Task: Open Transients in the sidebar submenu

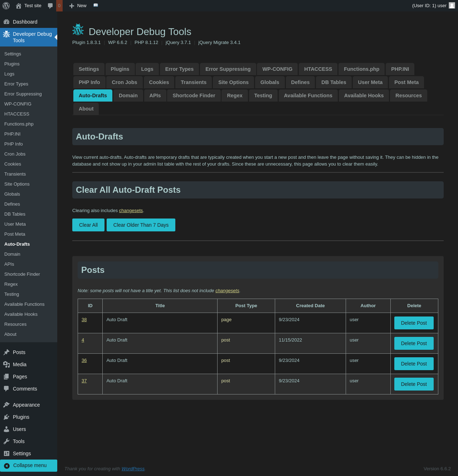Action: tap(15, 174)
